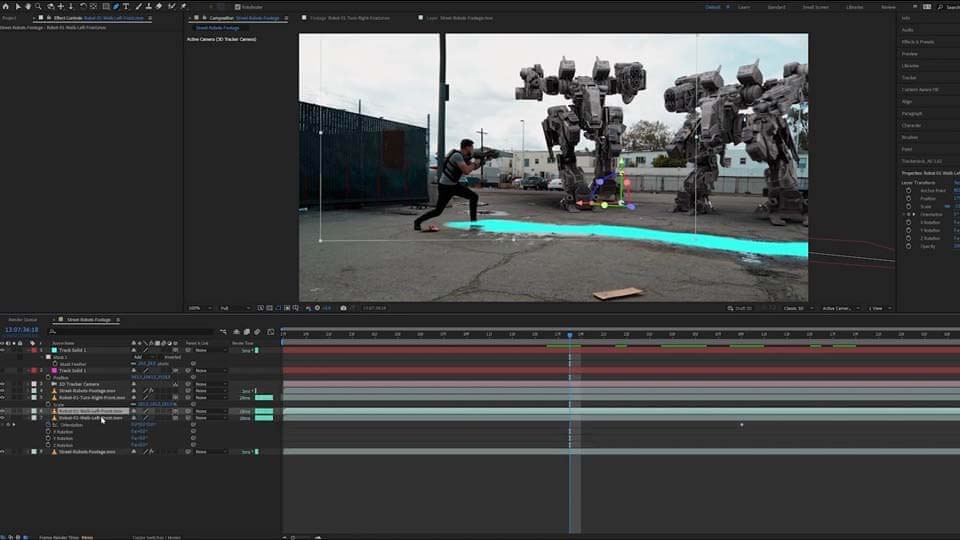The width and height of the screenshot is (960, 540).
Task: Select the Selection arrow tool
Action: pos(18,6)
